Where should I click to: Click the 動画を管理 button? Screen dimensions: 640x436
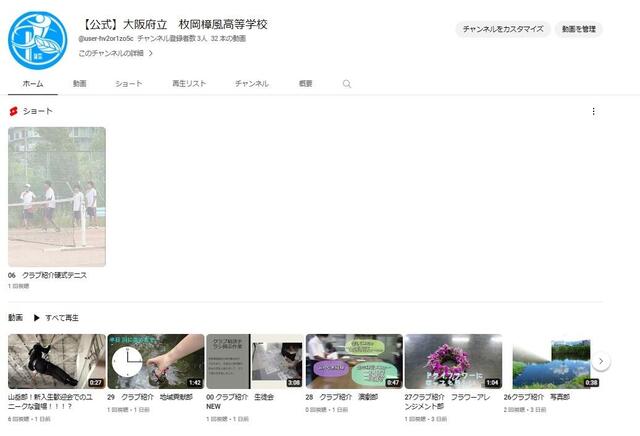coord(578,29)
